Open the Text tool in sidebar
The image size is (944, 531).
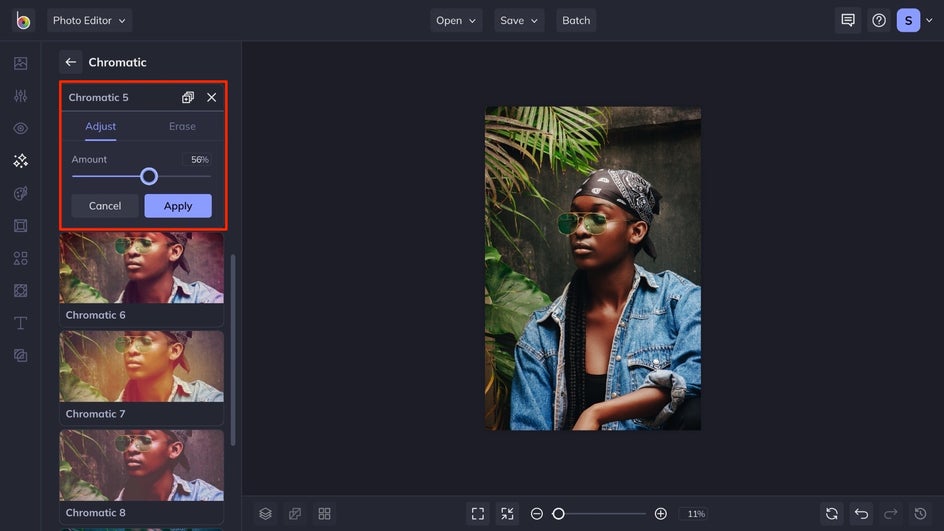(x=20, y=323)
